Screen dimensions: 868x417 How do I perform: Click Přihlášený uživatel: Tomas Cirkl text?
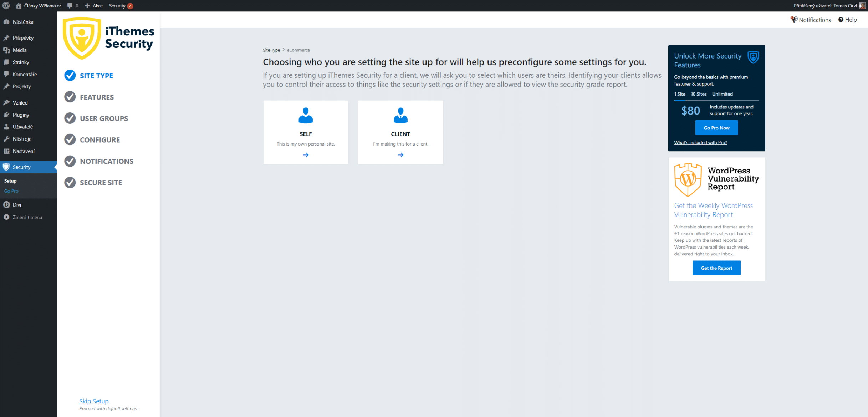[x=825, y=6]
